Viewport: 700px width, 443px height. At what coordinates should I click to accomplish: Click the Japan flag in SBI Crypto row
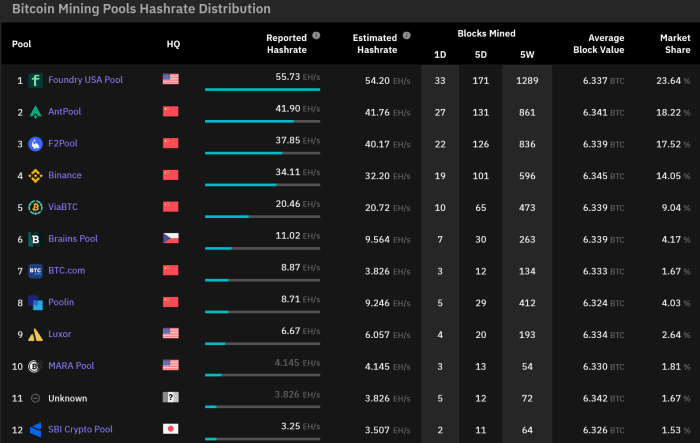pos(170,429)
